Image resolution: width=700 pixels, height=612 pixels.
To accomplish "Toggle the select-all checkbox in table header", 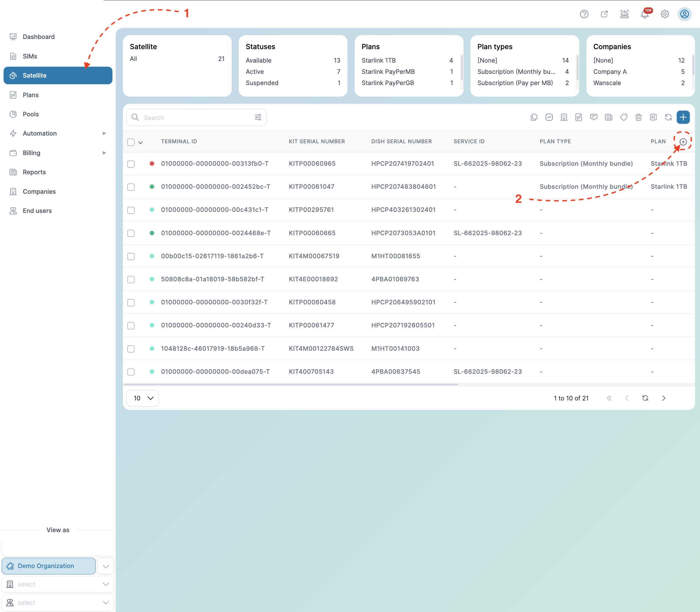I will (131, 142).
